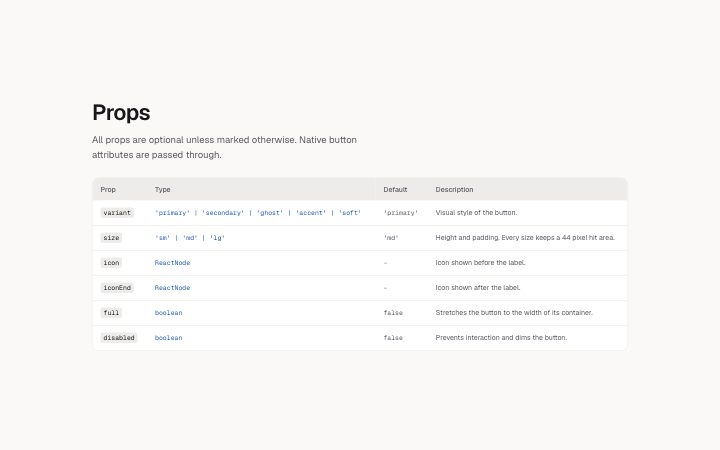Select the disabled prop name cell
This screenshot has width=720, height=450.
pos(119,338)
